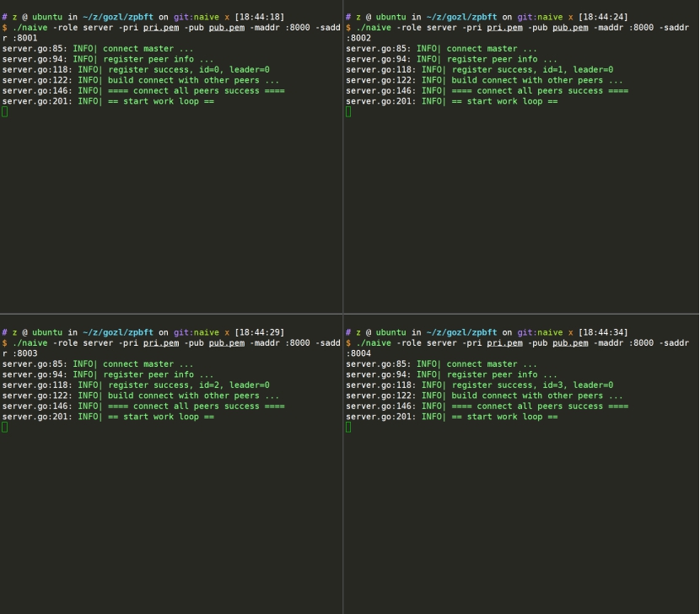Click underlined pub.pem in bottom-left pane command
This screenshot has height=614, width=700.
[x=226, y=343]
